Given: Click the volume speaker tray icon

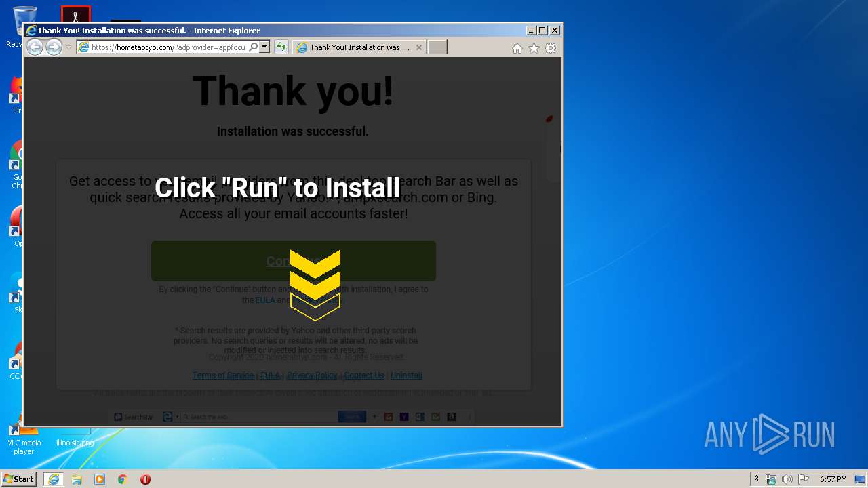Looking at the screenshot, I should click(x=787, y=479).
